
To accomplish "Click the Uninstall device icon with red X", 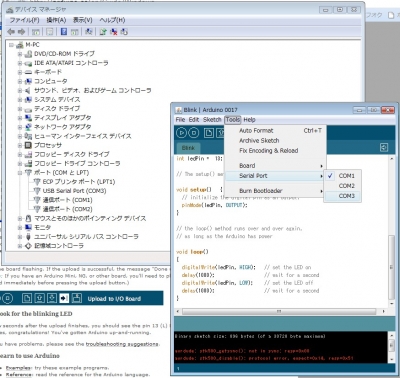I will 114,32.
